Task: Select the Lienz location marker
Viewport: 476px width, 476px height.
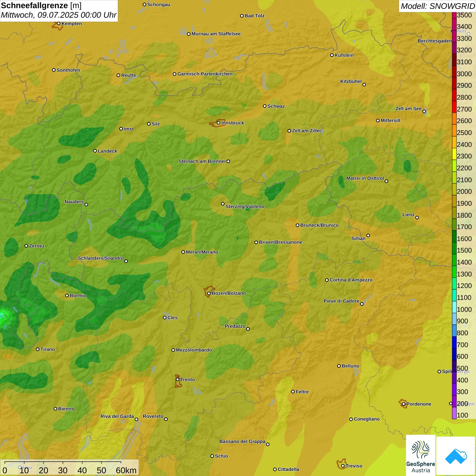Action: click(417, 218)
